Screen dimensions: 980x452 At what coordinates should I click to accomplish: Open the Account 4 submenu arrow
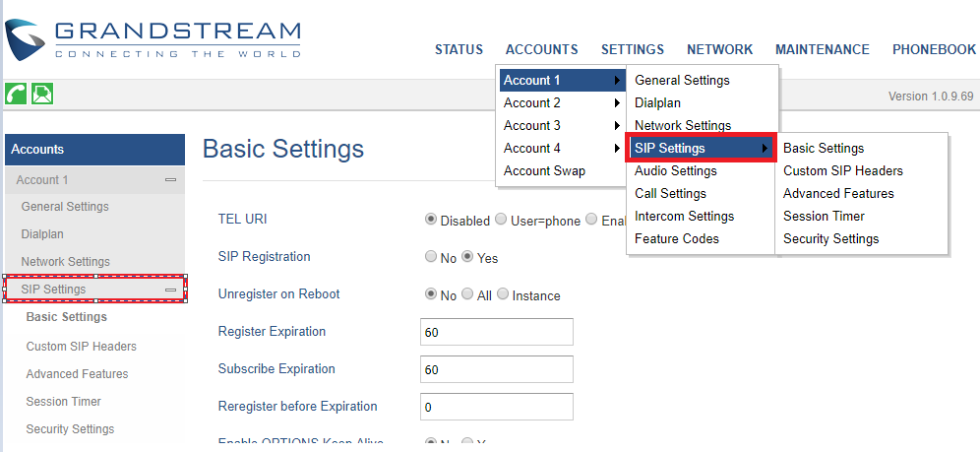617,148
